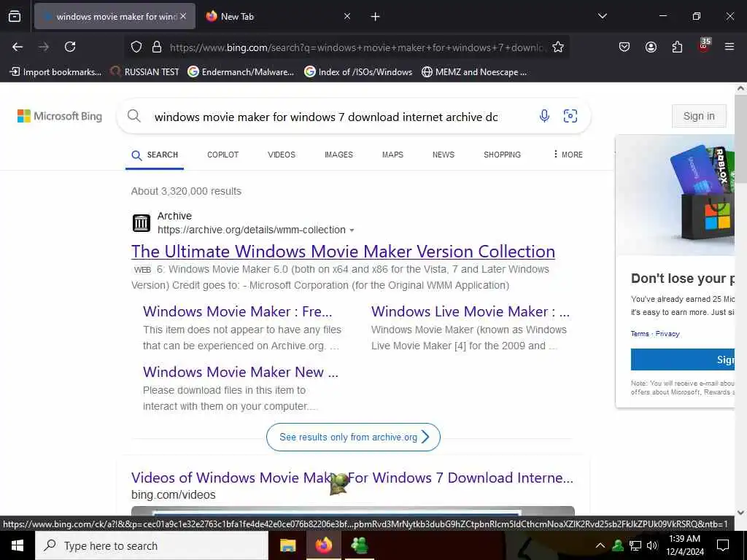
Task: Open Windows notification center
Action: point(723,545)
